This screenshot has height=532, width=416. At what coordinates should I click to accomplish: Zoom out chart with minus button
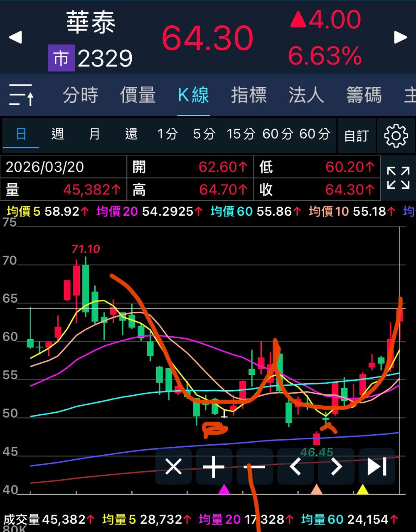tap(255, 466)
